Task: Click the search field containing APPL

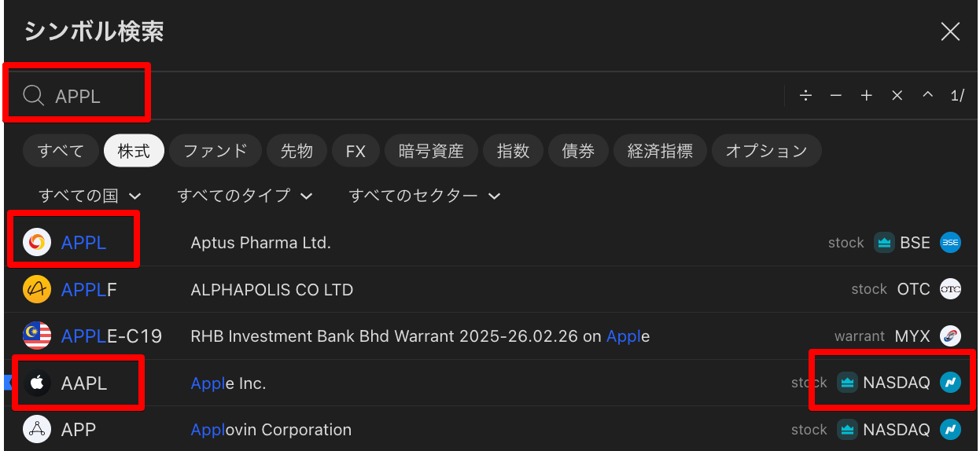Action: point(393,96)
